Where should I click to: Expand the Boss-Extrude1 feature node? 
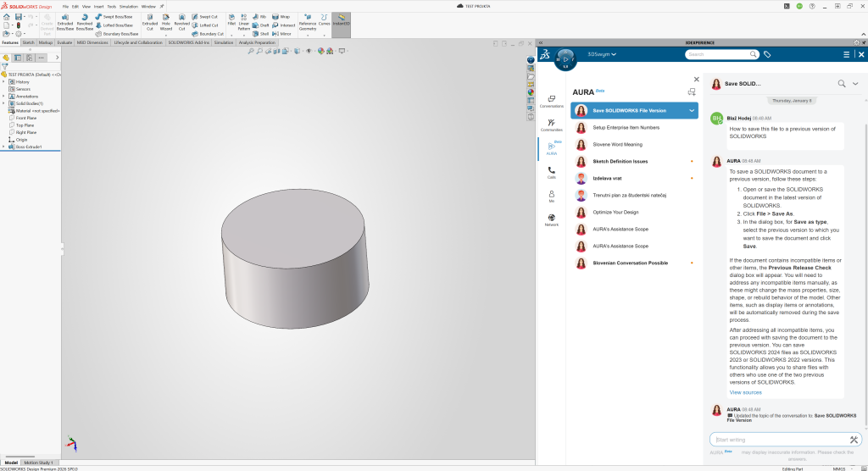3,147
